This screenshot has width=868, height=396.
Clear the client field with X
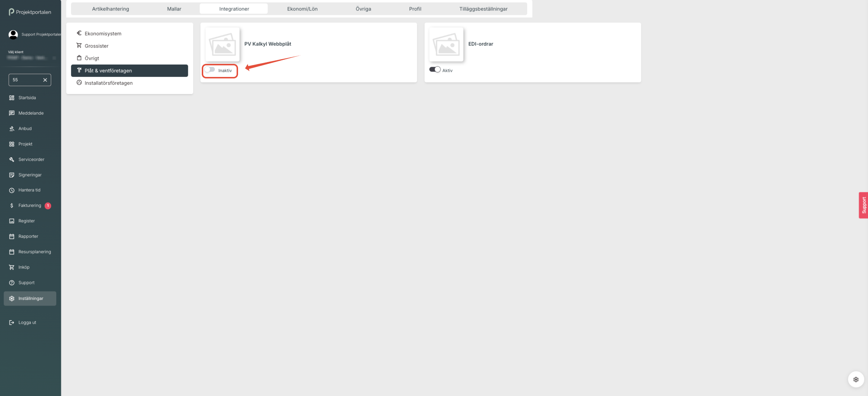click(x=45, y=80)
